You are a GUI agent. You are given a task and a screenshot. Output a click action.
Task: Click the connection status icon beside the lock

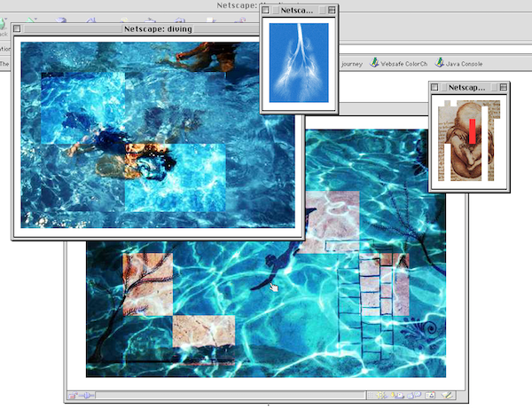[x=88, y=396]
